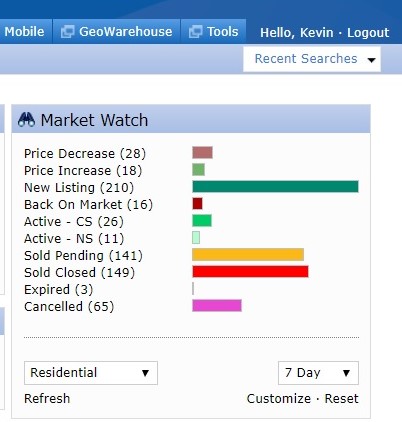This screenshot has height=422, width=402.
Task: Click the Customize link
Action: point(279,398)
